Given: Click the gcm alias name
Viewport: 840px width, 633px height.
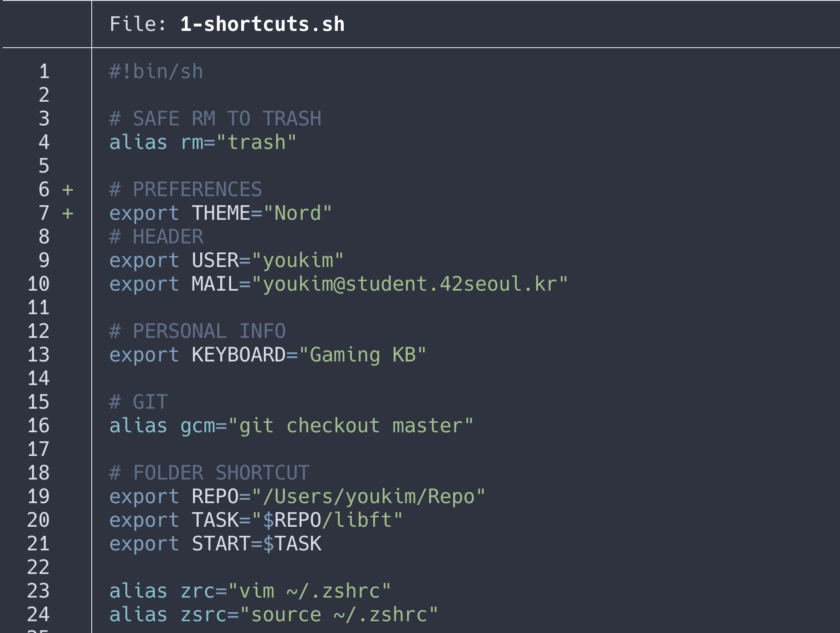Looking at the screenshot, I should [x=198, y=426].
